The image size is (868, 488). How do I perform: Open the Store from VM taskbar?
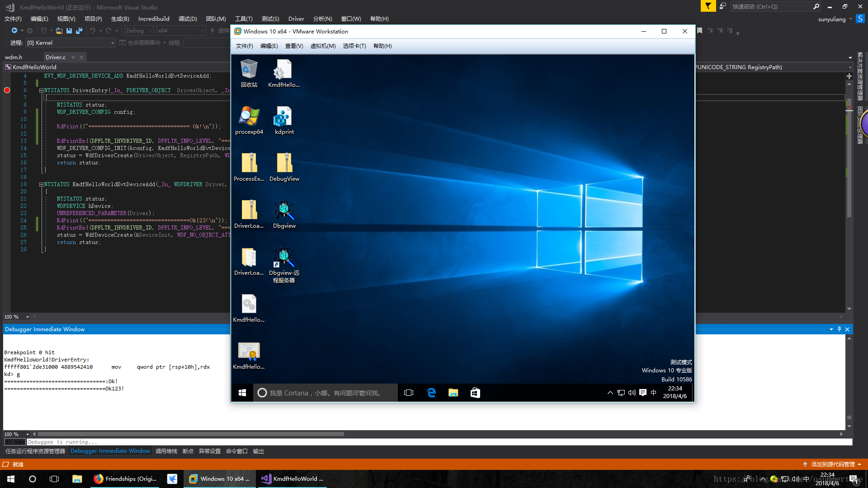475,393
